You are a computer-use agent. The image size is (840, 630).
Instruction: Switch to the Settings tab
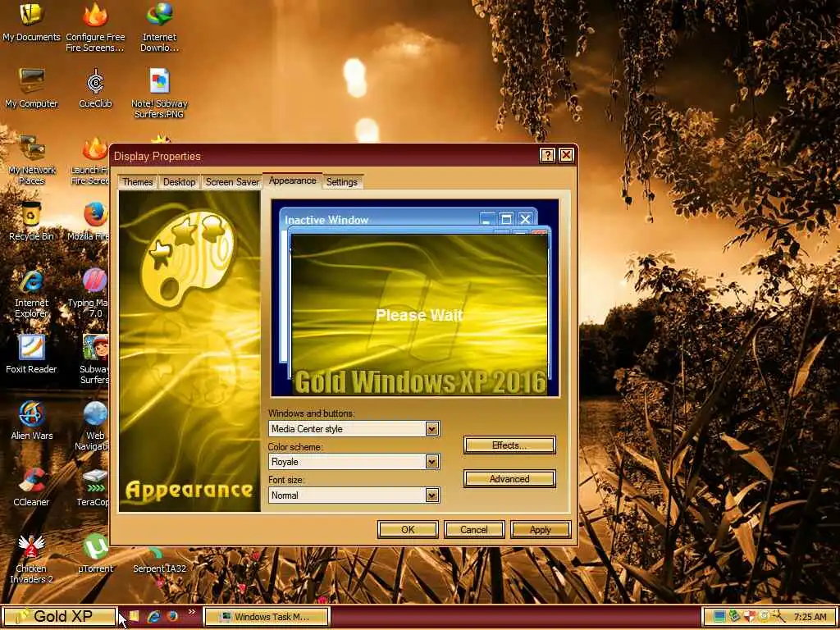[342, 182]
